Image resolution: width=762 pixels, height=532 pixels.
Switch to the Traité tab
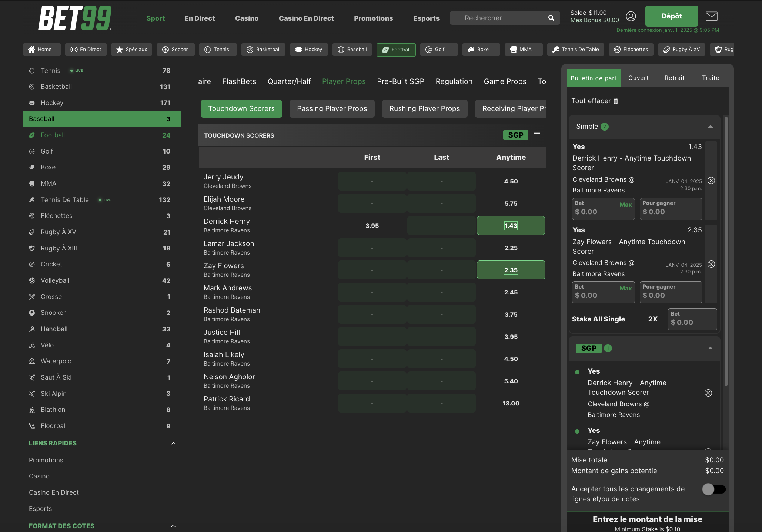(711, 78)
